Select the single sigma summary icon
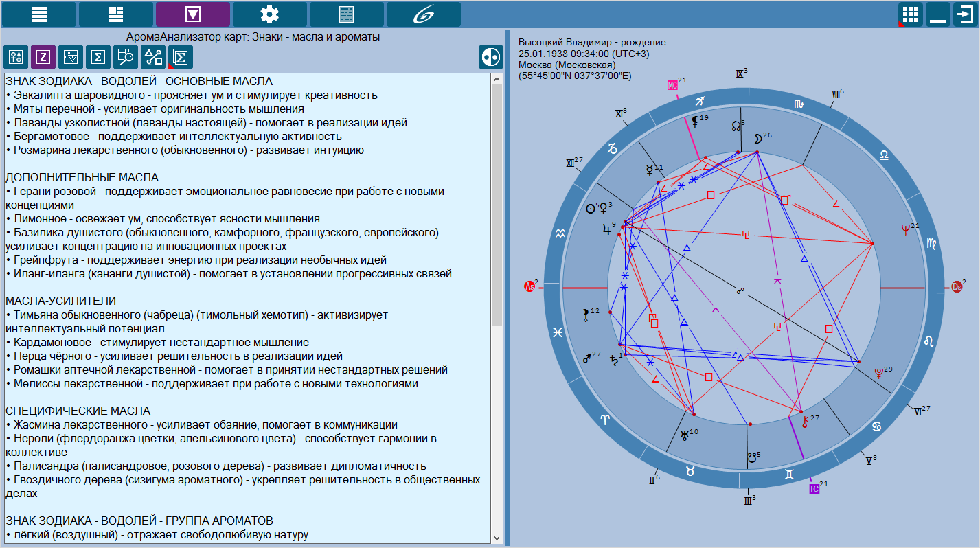Screen dimensions: 980x548 98,58
